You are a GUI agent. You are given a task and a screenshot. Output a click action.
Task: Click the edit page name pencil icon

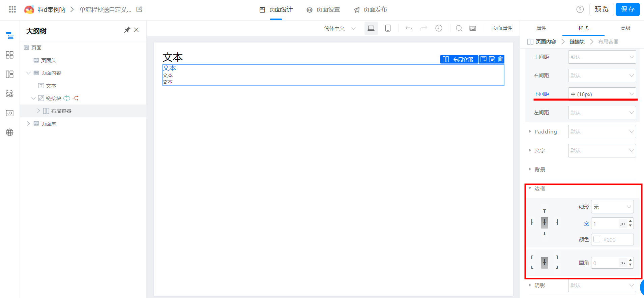point(139,9)
